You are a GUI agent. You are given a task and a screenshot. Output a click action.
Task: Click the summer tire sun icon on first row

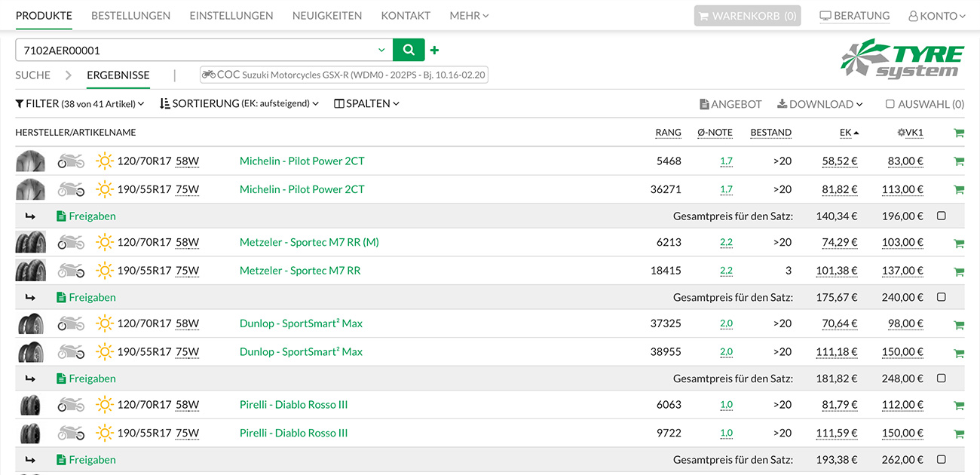click(104, 161)
